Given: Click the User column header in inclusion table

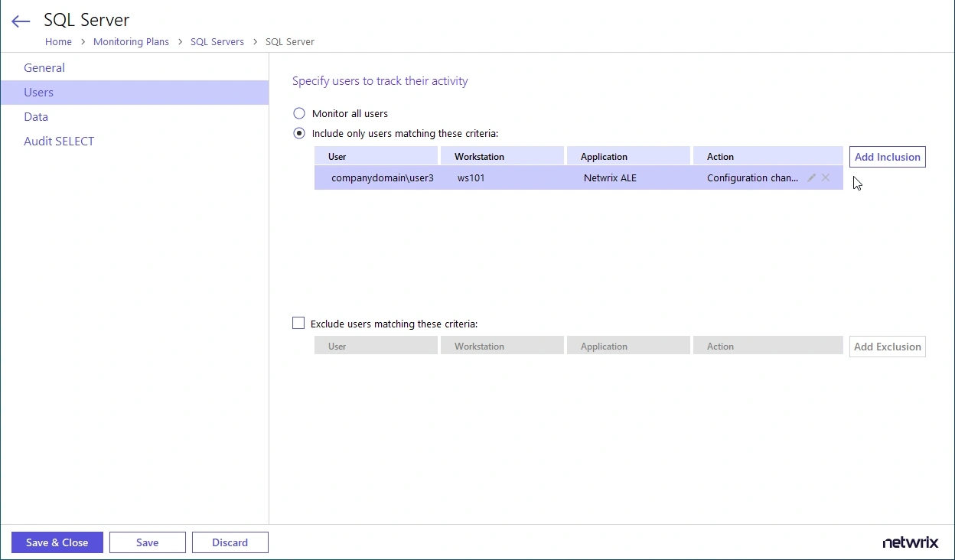Looking at the screenshot, I should [x=337, y=156].
